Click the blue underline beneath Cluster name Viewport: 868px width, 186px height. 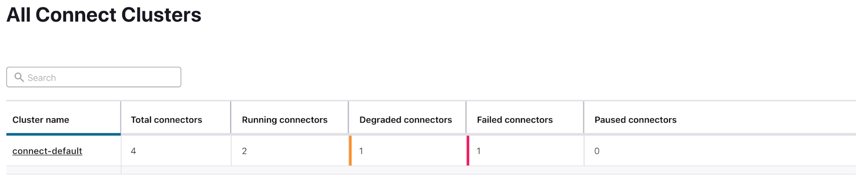click(x=63, y=134)
